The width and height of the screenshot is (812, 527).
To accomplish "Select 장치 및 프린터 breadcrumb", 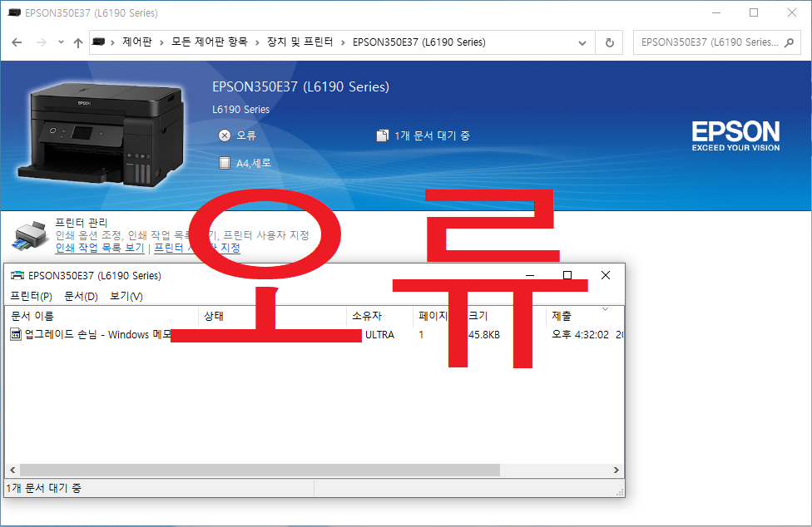I will tap(300, 42).
